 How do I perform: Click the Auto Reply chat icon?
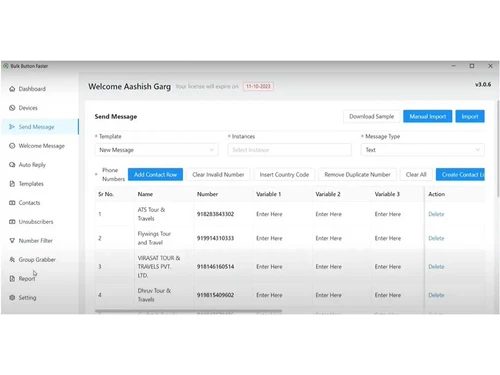click(12, 165)
